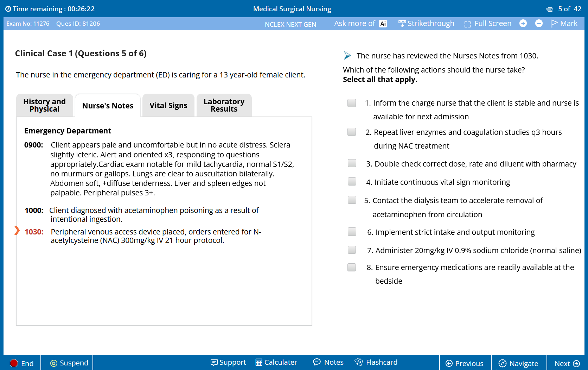Go to the Next question

tap(567, 364)
